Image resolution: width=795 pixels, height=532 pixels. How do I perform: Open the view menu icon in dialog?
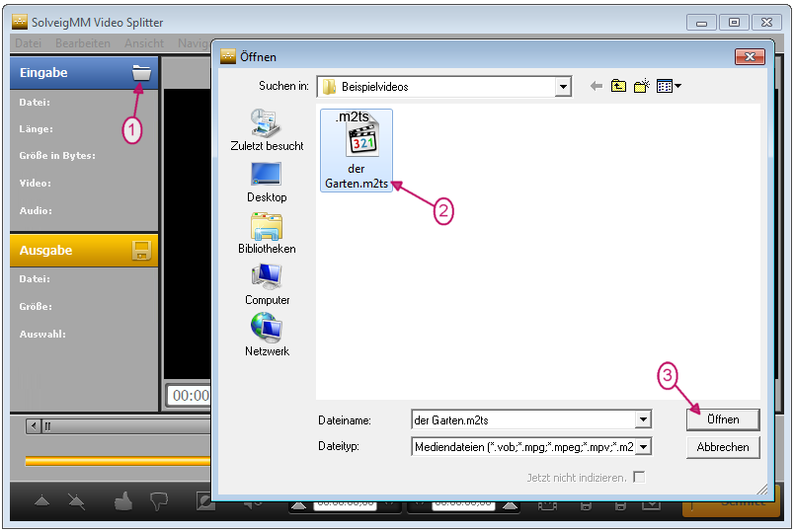click(x=669, y=86)
